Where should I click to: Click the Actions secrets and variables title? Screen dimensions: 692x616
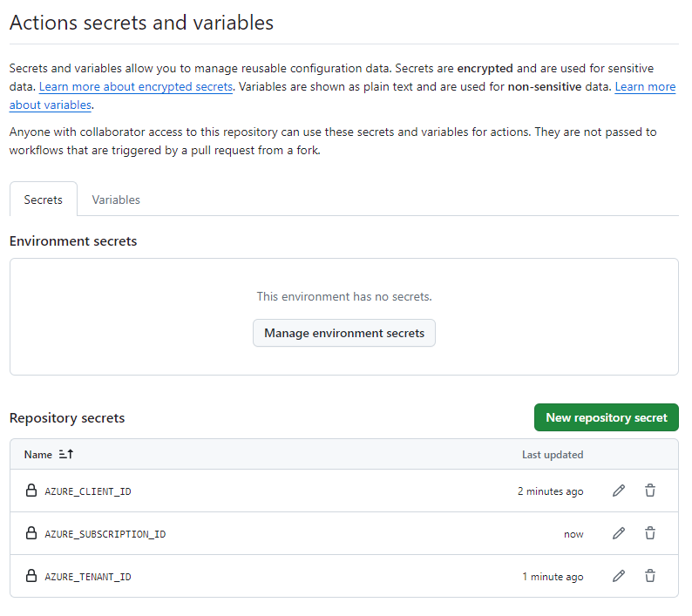coord(142,23)
